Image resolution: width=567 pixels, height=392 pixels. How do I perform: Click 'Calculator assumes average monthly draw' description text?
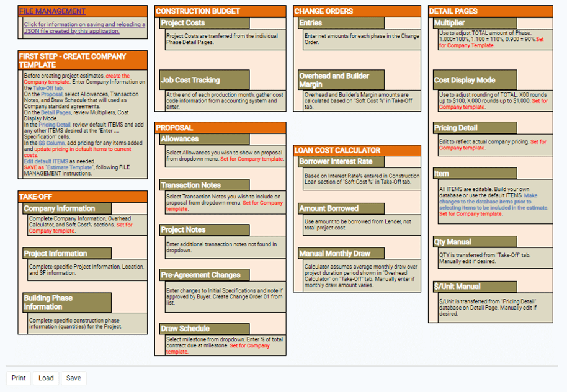click(361, 276)
